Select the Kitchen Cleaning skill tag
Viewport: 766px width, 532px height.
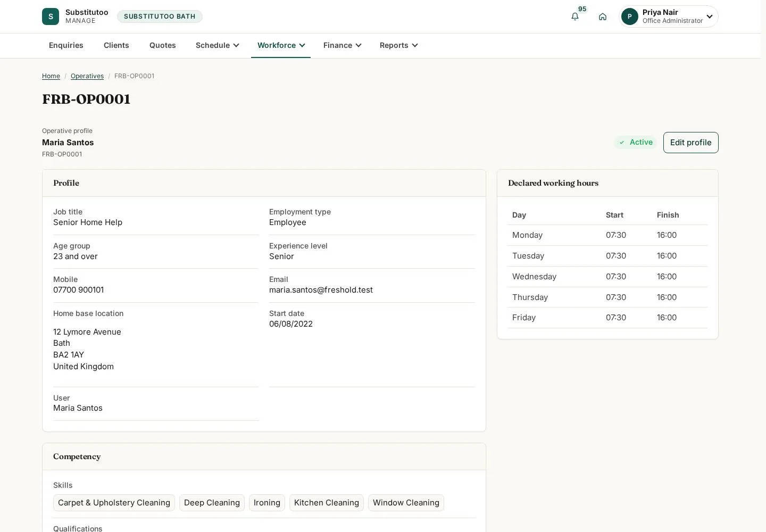327,503
